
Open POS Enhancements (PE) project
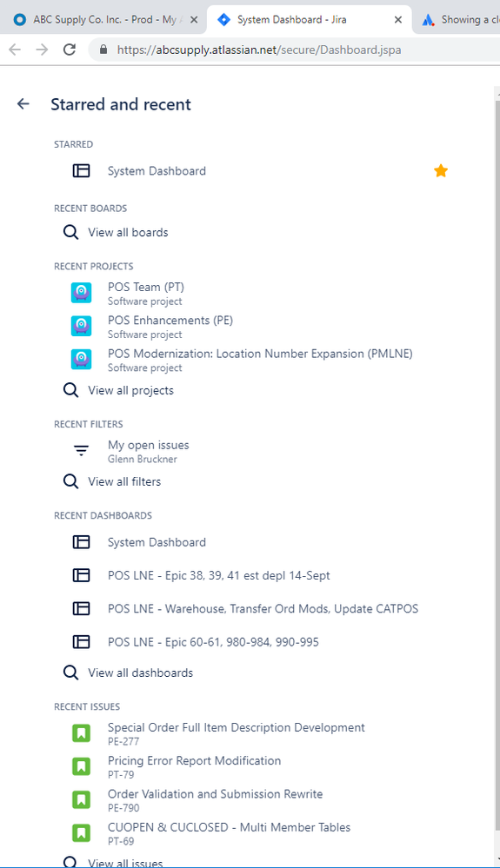point(170,321)
